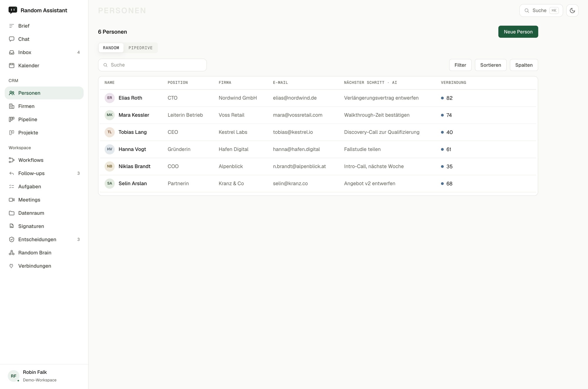
Task: Click the Workflows icon in sidebar
Action: click(11, 160)
